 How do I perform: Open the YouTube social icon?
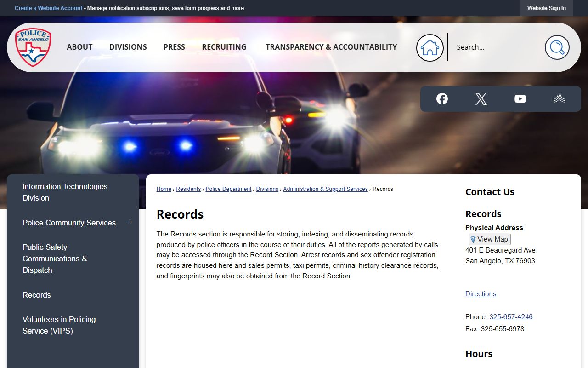[x=520, y=99]
